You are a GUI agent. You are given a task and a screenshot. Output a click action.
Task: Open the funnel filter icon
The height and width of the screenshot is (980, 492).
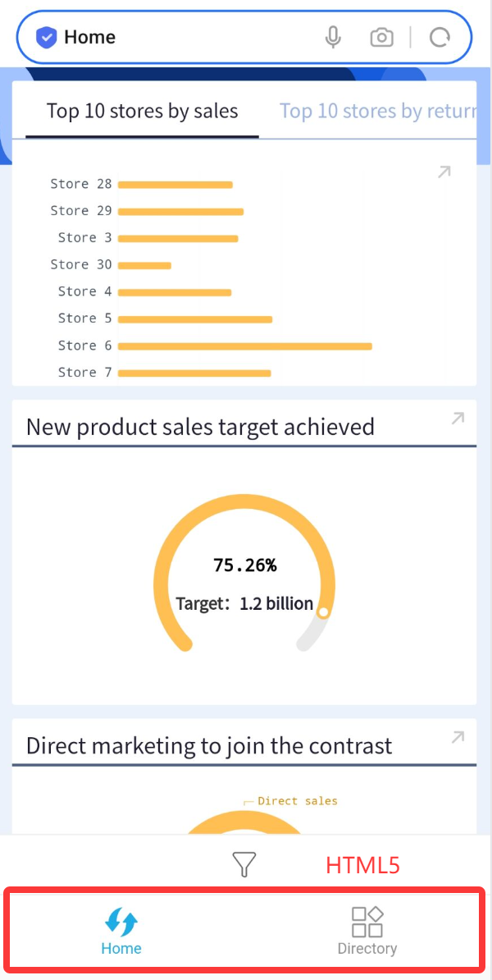coord(244,863)
